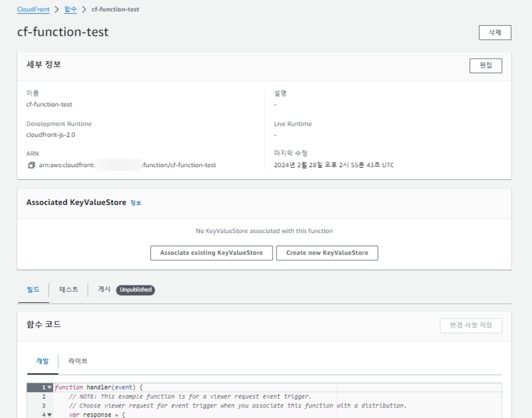
Task: Switch to the 라이브 code tab
Action: click(x=78, y=361)
